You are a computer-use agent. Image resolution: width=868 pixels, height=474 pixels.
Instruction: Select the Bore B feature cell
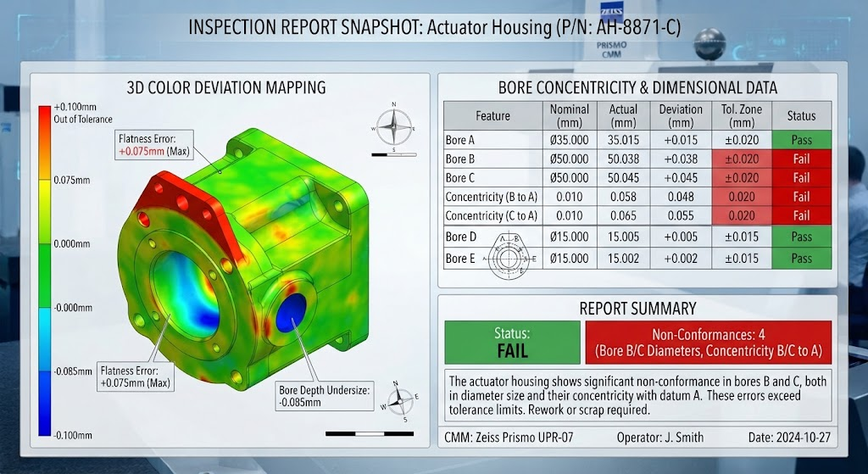492,159
